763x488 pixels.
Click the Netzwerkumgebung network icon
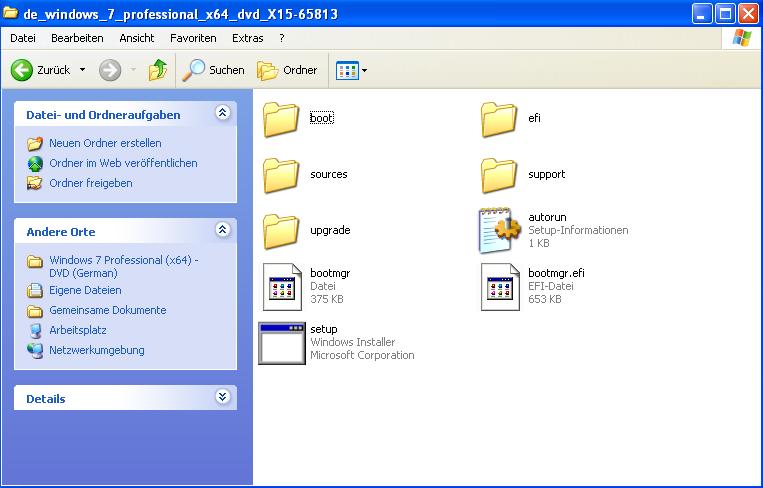(x=35, y=350)
